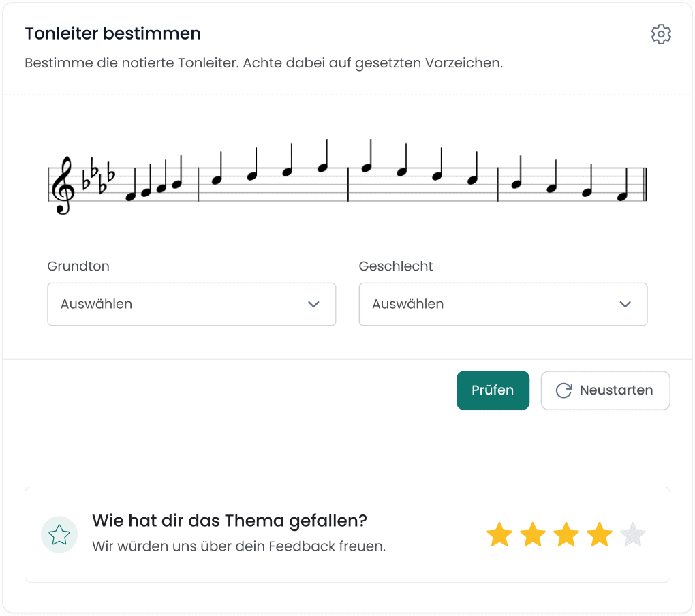The image size is (695, 616).
Task: Click the first note in the third measure
Action: (x=367, y=166)
